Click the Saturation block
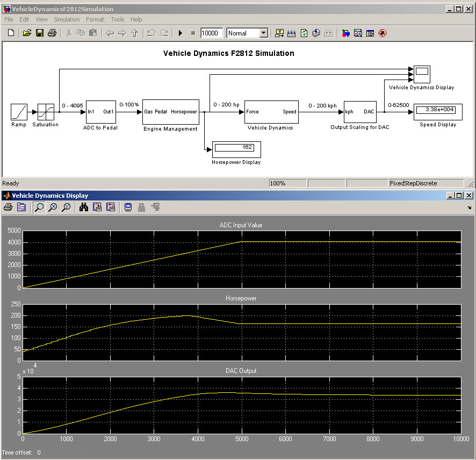The width and height of the screenshot is (476, 460). (x=45, y=112)
